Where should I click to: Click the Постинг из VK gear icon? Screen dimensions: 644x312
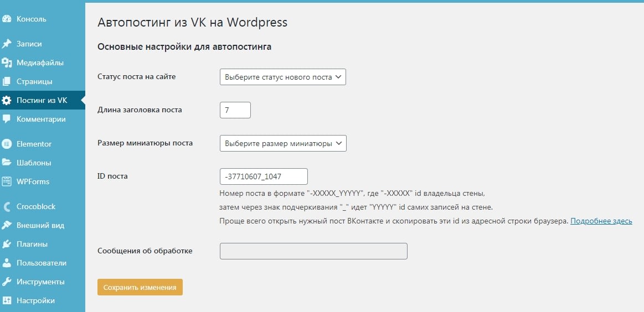pos(7,101)
